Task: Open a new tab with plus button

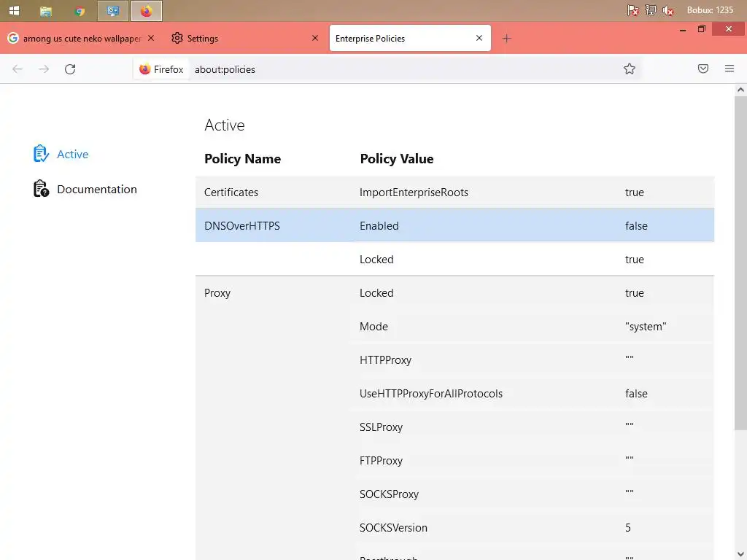Action: click(507, 39)
